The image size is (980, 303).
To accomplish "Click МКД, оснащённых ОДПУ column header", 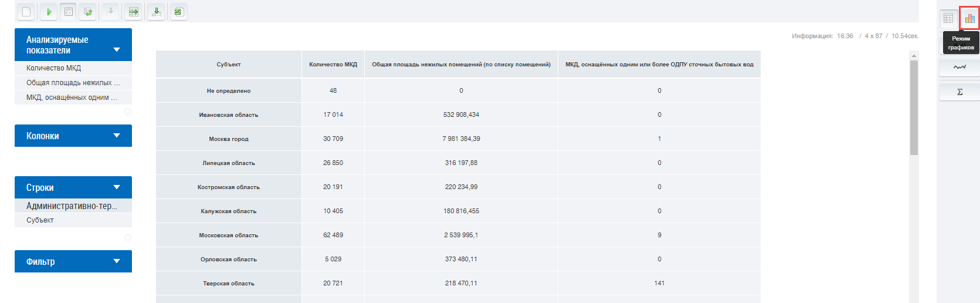I will [x=659, y=64].
